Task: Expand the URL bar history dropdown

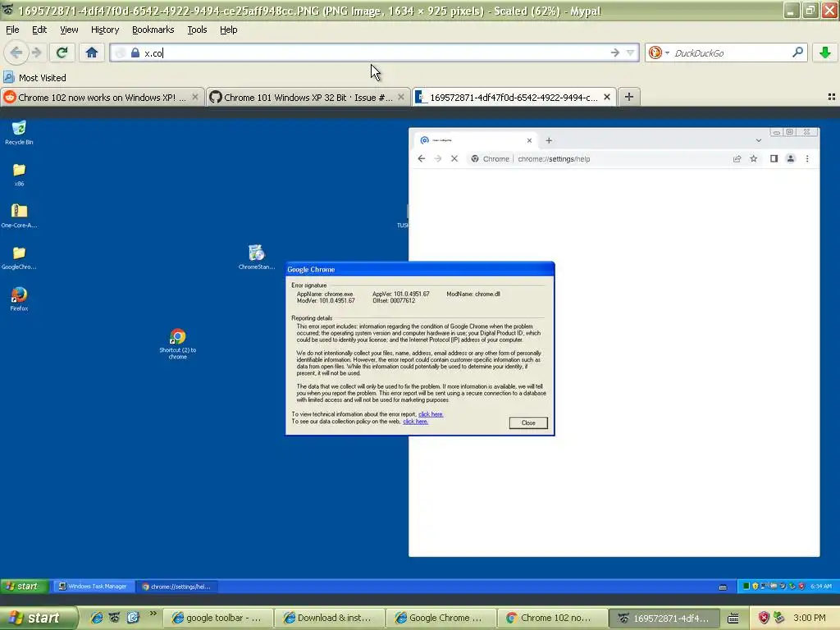Action: (631, 52)
